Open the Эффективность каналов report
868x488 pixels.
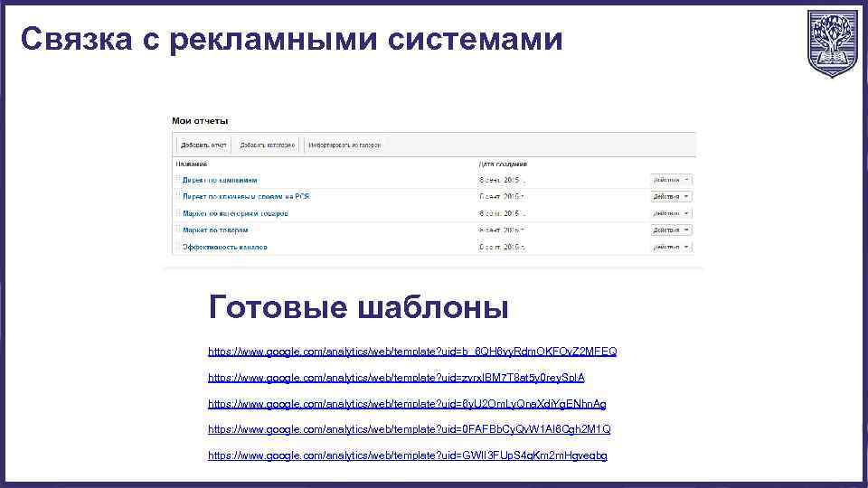pos(225,247)
